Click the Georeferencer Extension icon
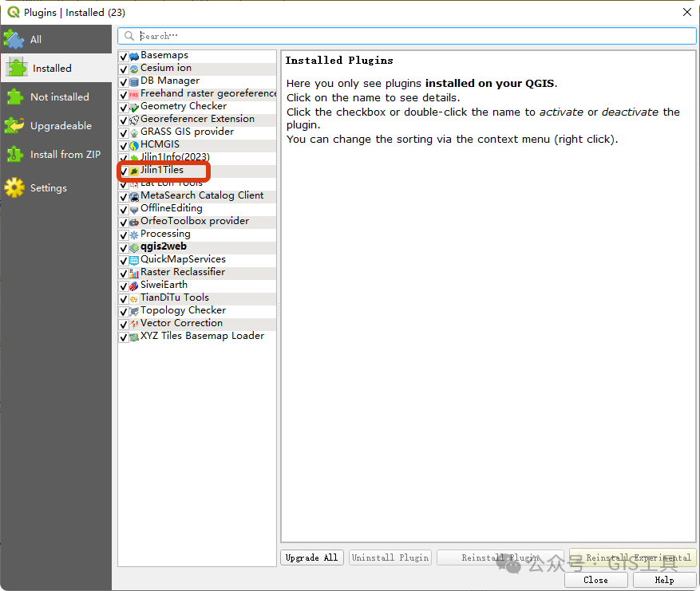The width and height of the screenshot is (700, 591). pyautogui.click(x=134, y=120)
